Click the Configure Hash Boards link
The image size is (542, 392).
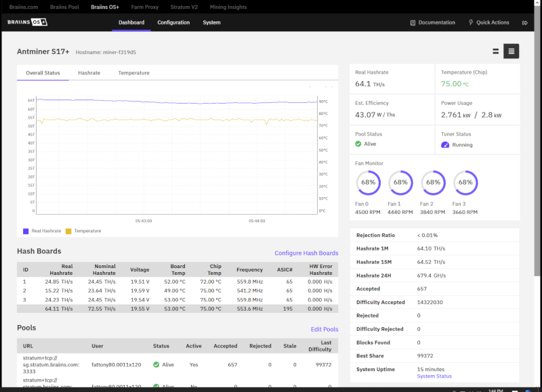(x=306, y=253)
